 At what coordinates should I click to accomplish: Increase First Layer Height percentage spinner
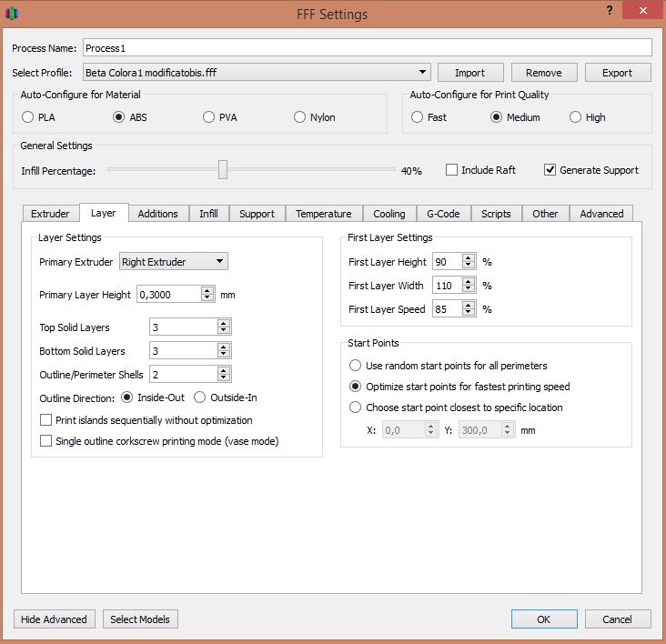tap(469, 257)
